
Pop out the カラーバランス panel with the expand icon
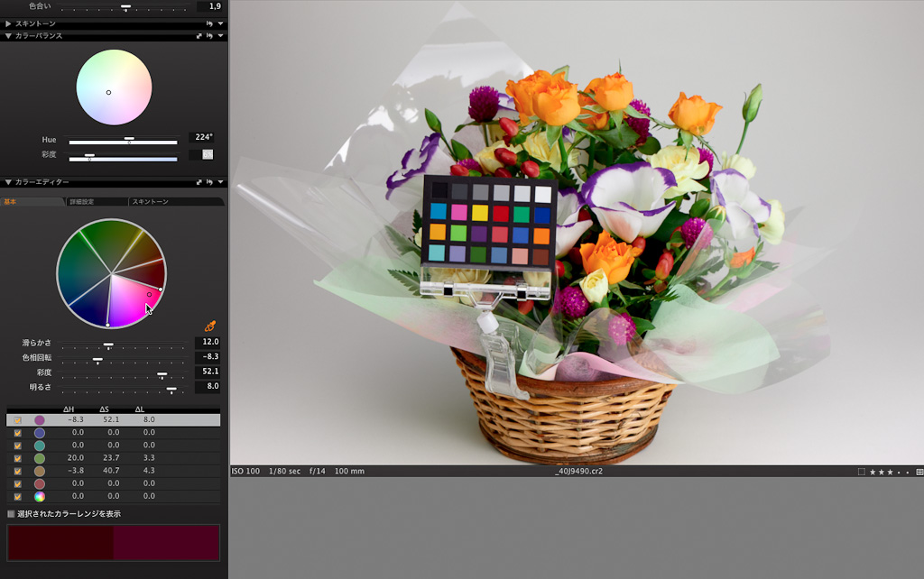[x=199, y=36]
